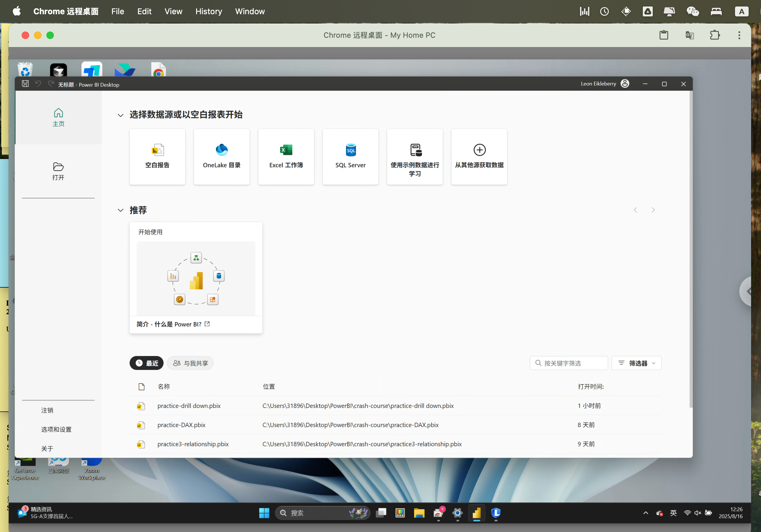Open the three-dot menu of Chrome remote window
Image resolution: width=761 pixels, height=532 pixels.
pos(739,35)
